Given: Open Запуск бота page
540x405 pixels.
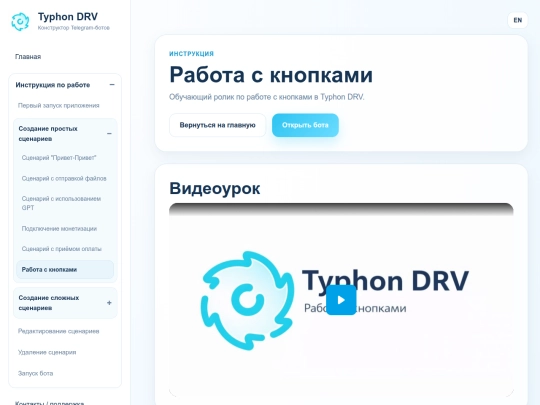Looking at the screenshot, I should click(x=35, y=373).
